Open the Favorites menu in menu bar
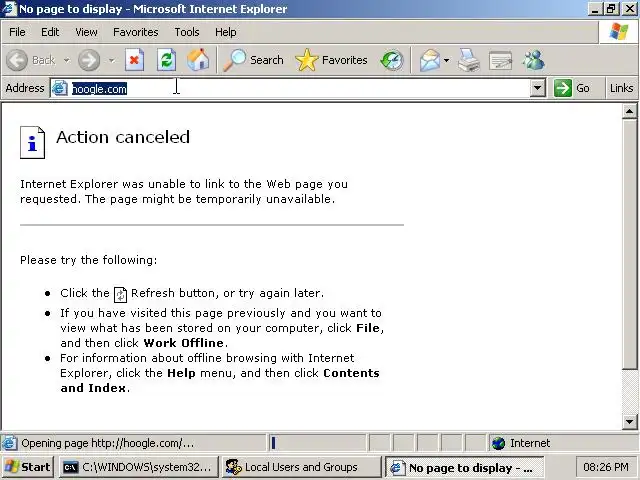The image size is (640, 480). point(136,32)
